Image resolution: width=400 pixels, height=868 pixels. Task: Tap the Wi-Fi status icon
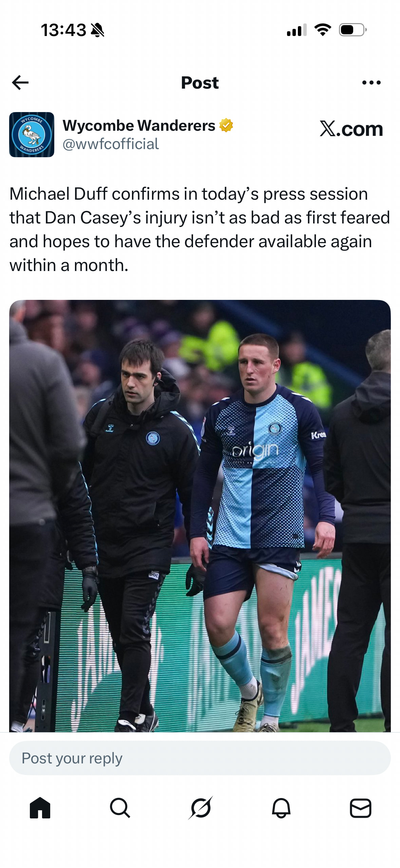323,30
